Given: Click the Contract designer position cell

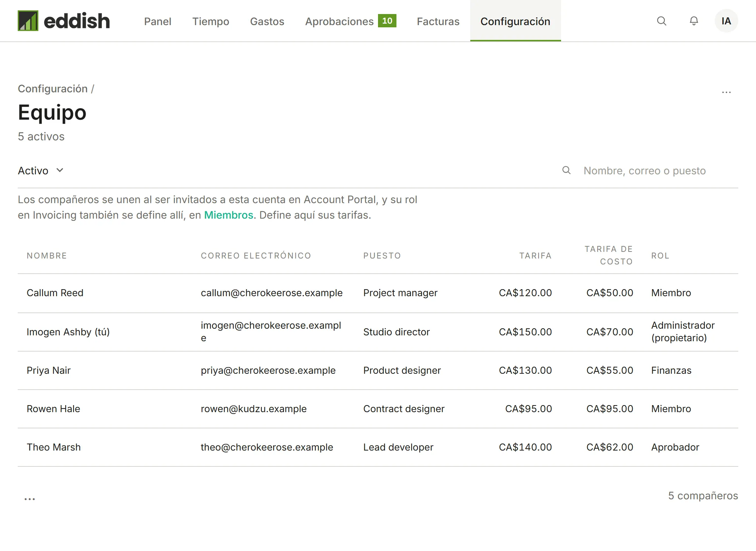Looking at the screenshot, I should click(x=404, y=409).
